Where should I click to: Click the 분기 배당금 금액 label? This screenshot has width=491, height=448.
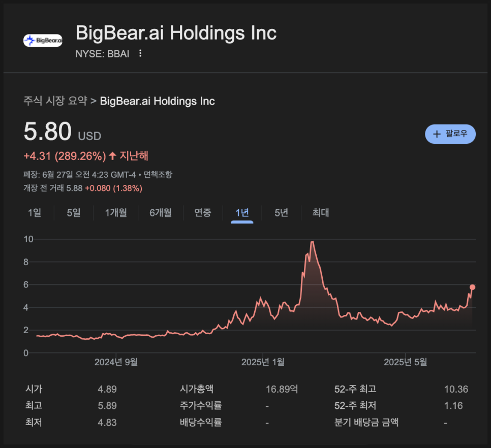point(366,422)
